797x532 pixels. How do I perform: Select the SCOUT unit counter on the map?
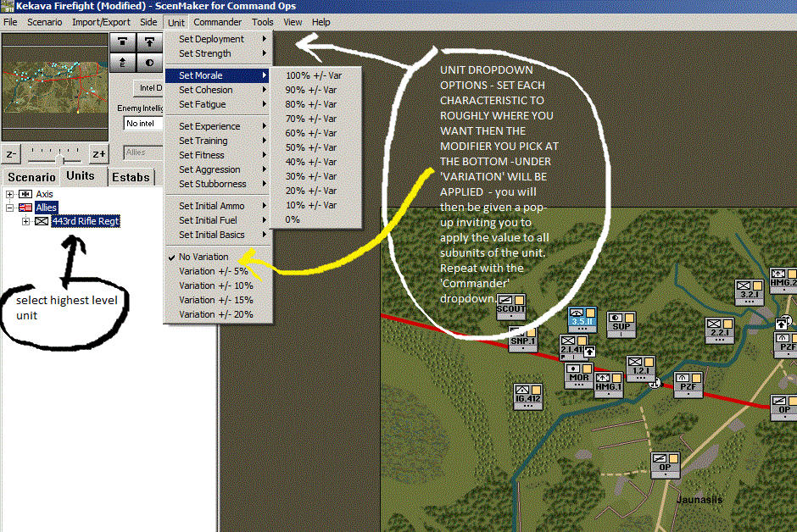click(x=510, y=307)
